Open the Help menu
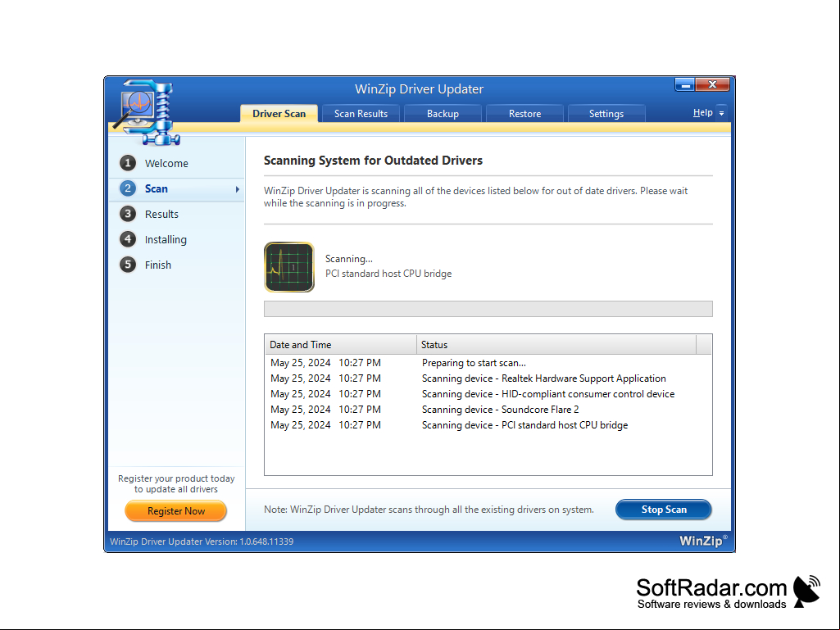840x630 pixels. tap(703, 112)
